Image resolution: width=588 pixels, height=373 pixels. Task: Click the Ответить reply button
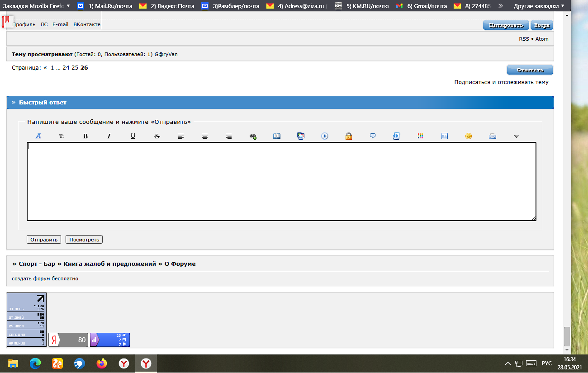point(530,70)
